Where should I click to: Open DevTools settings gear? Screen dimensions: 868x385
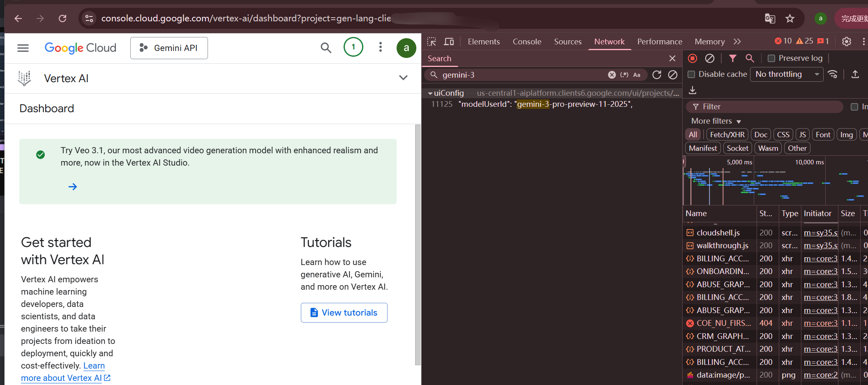[x=846, y=41]
